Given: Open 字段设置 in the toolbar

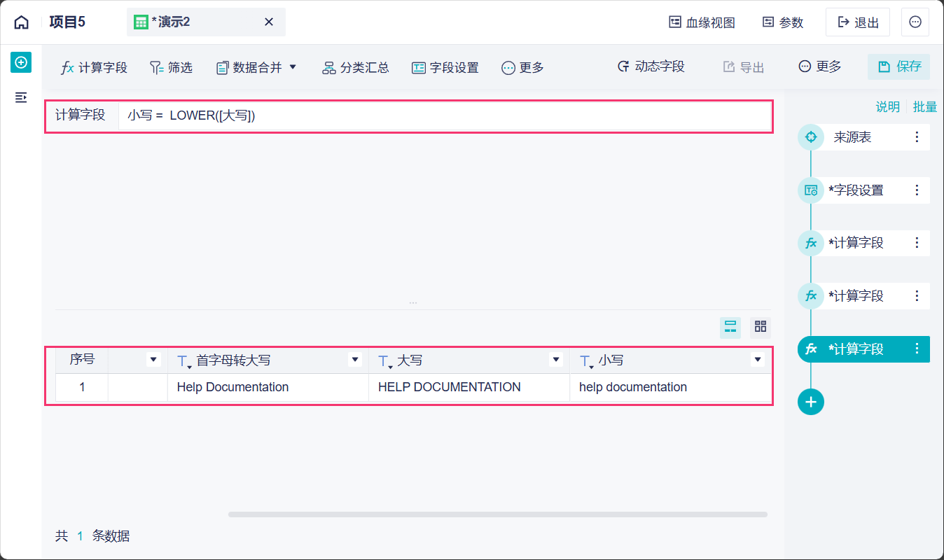Looking at the screenshot, I should [x=445, y=68].
